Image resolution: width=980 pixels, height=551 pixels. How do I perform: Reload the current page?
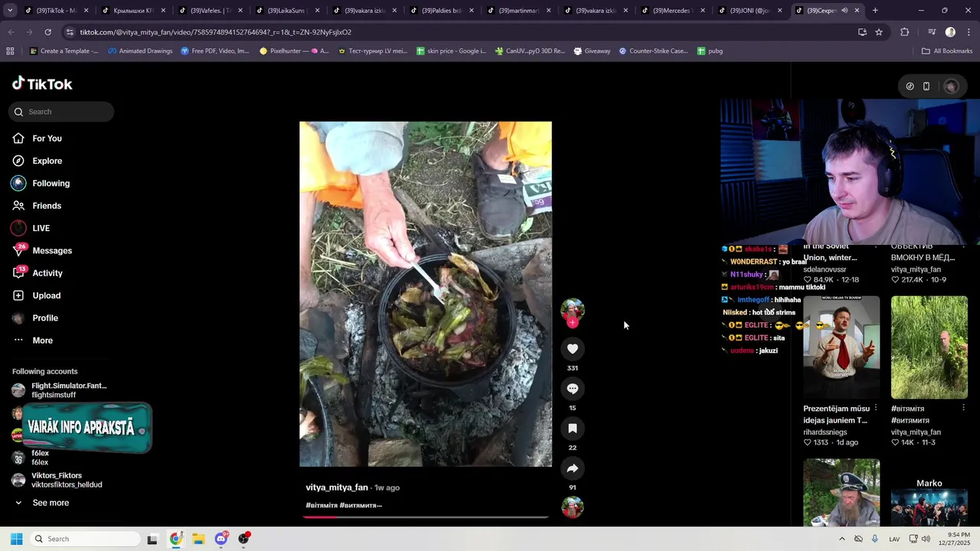click(47, 32)
